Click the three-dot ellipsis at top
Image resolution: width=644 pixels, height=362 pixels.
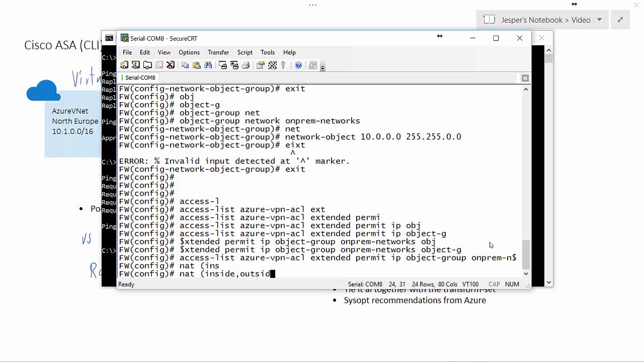click(x=313, y=5)
